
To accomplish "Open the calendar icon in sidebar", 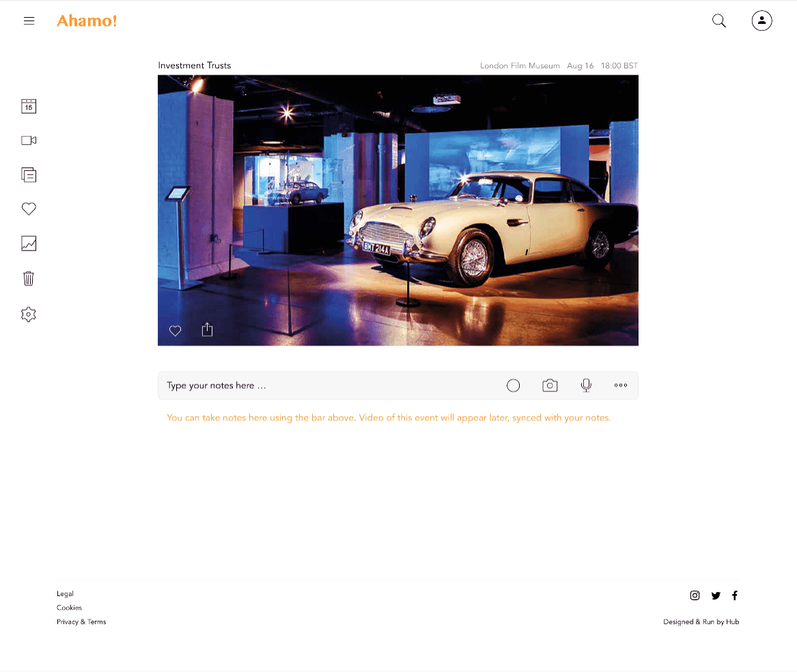I will [29, 107].
